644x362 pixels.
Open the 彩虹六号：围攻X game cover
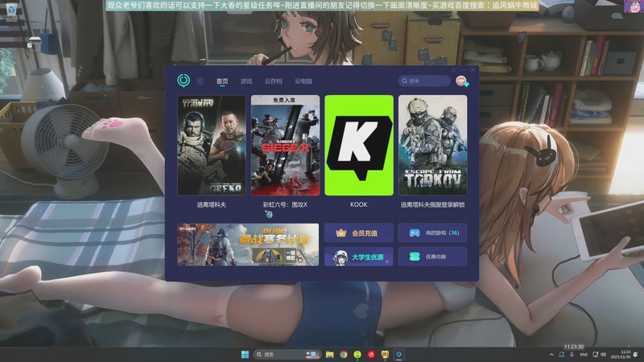(285, 146)
